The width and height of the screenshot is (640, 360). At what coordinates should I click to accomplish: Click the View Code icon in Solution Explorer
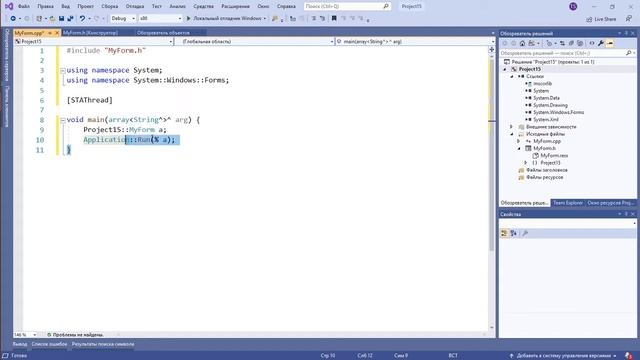[591, 43]
